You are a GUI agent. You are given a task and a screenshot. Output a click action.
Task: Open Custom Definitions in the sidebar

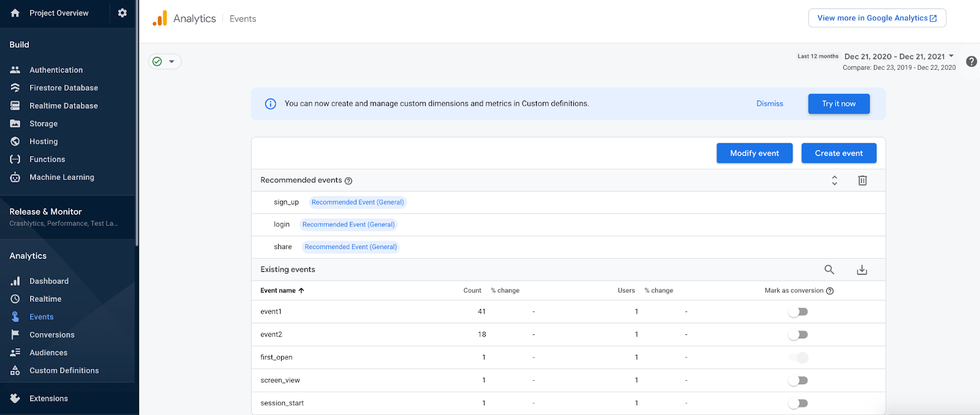click(64, 371)
